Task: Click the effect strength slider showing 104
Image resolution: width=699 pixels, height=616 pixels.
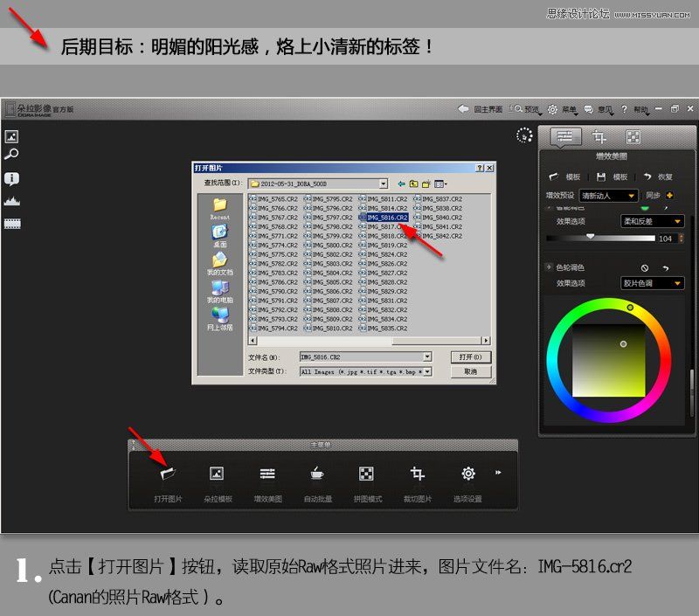Action: click(x=592, y=237)
